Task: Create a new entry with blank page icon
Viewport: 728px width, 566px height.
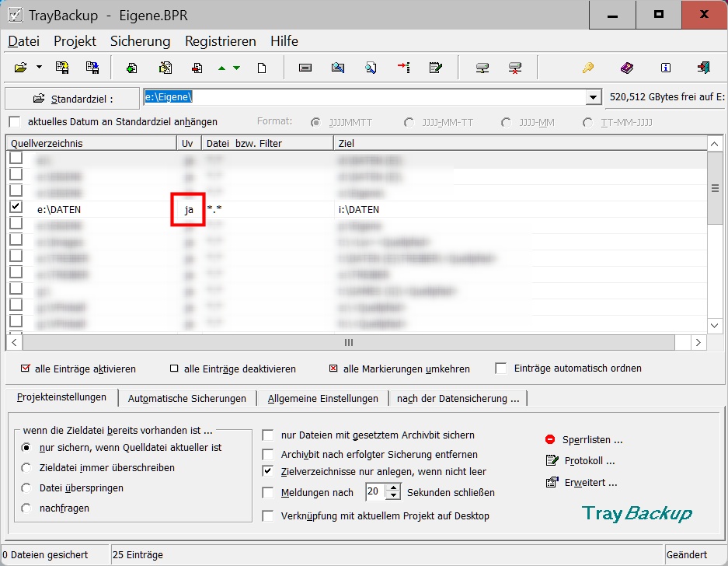Action: coord(262,68)
